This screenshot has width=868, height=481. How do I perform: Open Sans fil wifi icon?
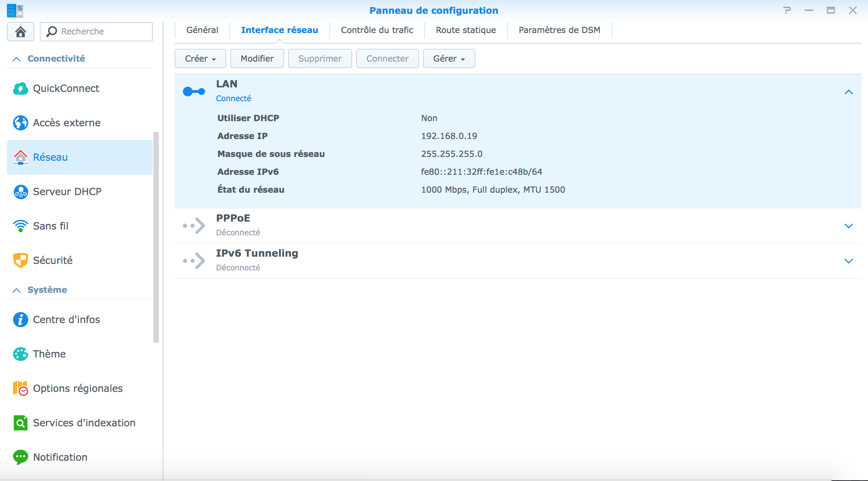point(20,226)
